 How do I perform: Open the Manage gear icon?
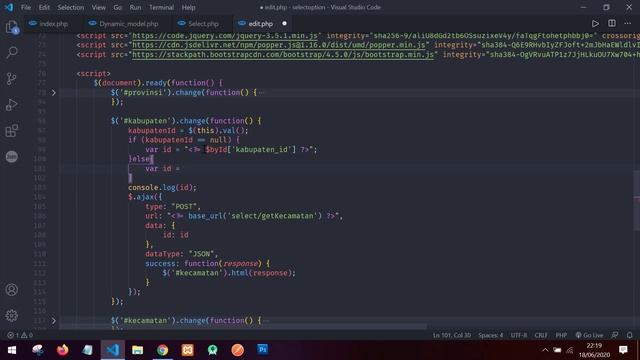(x=12, y=316)
